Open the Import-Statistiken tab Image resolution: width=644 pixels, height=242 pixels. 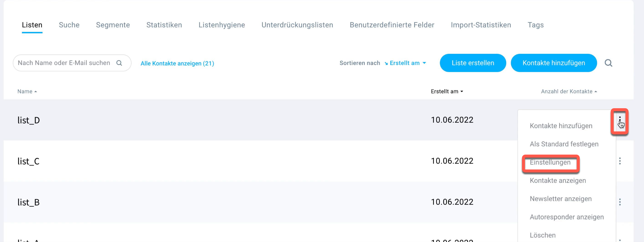pos(481,25)
